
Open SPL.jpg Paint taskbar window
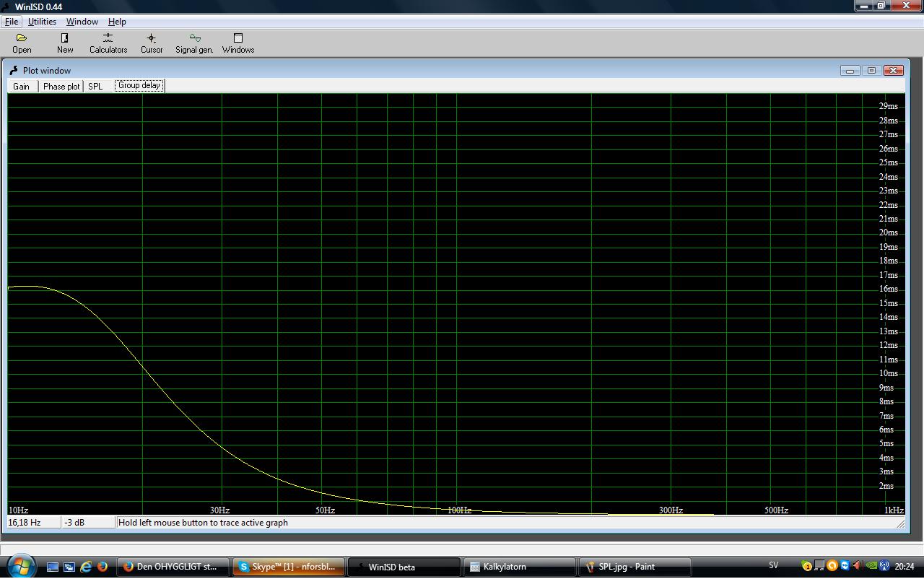[635, 567]
